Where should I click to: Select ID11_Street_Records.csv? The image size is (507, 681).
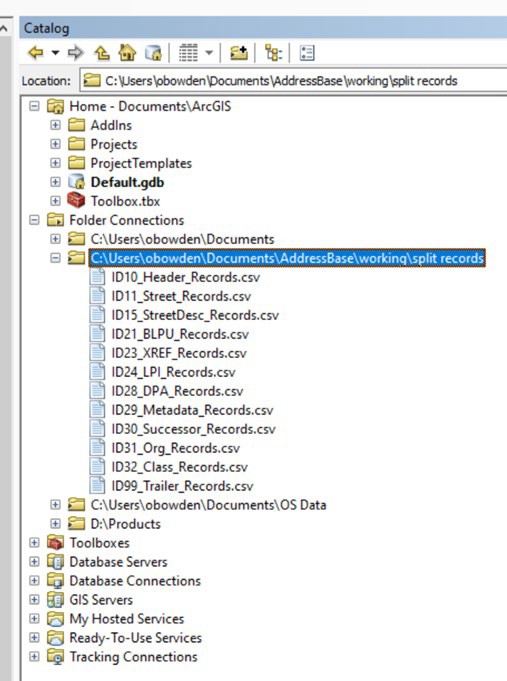(x=181, y=296)
